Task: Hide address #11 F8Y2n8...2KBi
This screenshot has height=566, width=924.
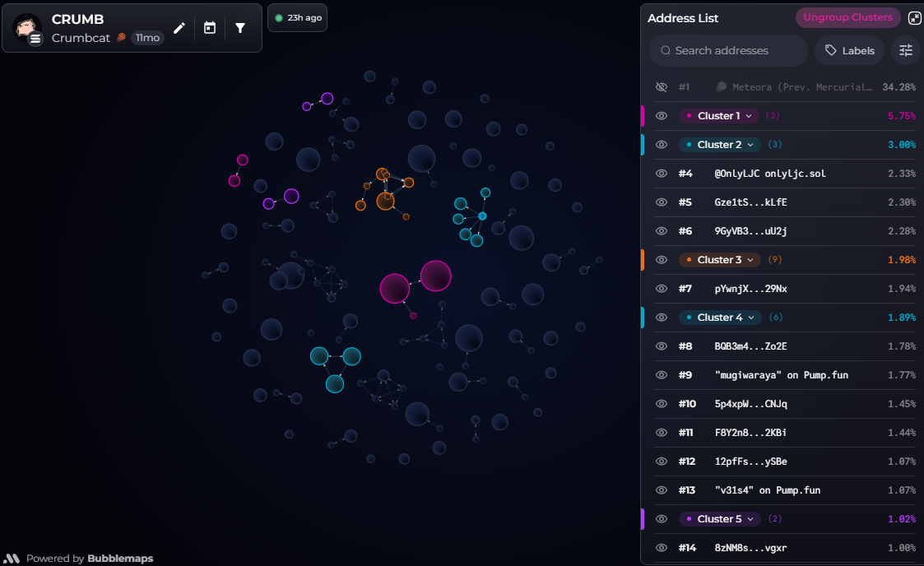Action: click(662, 432)
